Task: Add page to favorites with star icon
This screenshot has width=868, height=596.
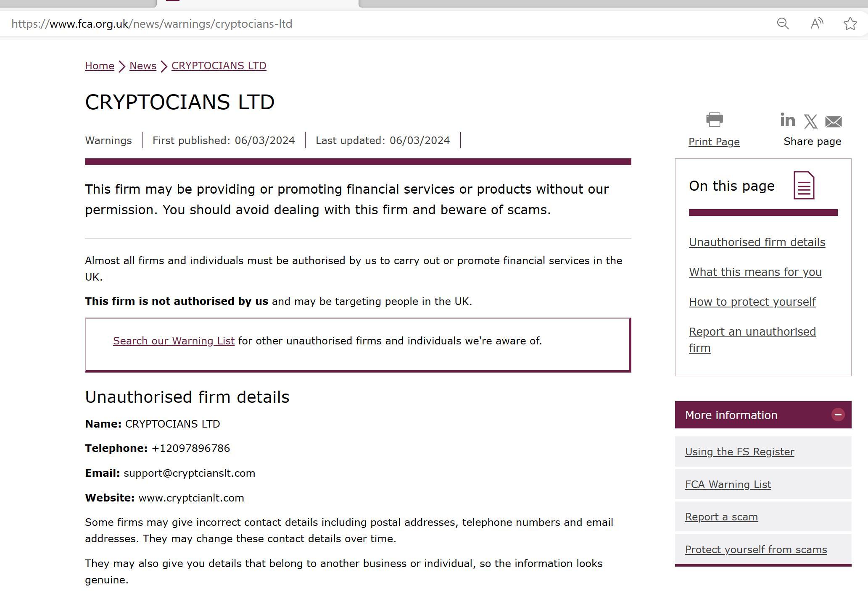Action: (x=850, y=24)
